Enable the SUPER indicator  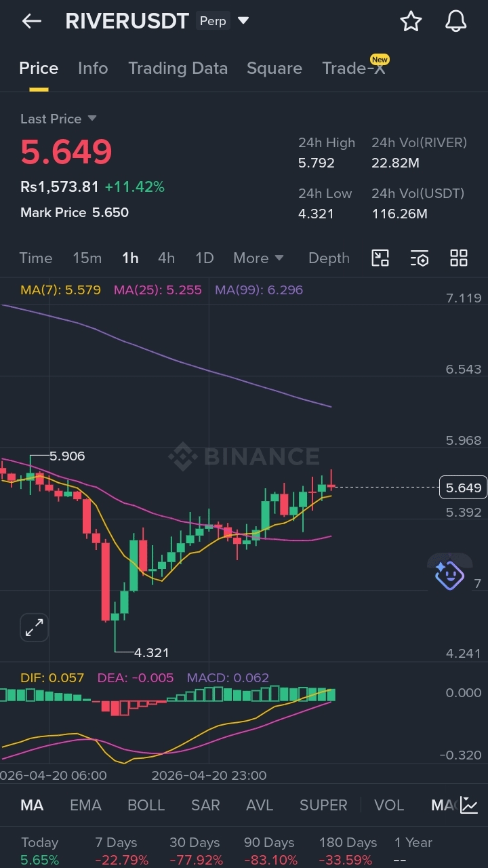pos(323,806)
